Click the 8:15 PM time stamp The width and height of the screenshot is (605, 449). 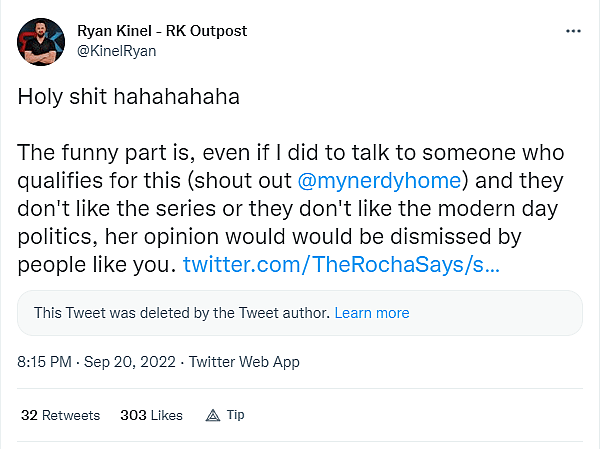click(44, 362)
